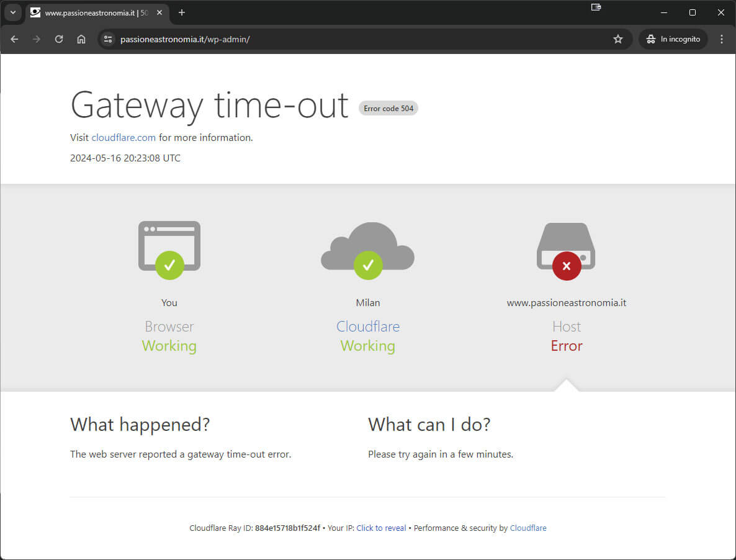Close the passioneastronomia.it tab
This screenshot has height=560, width=736.
(159, 12)
